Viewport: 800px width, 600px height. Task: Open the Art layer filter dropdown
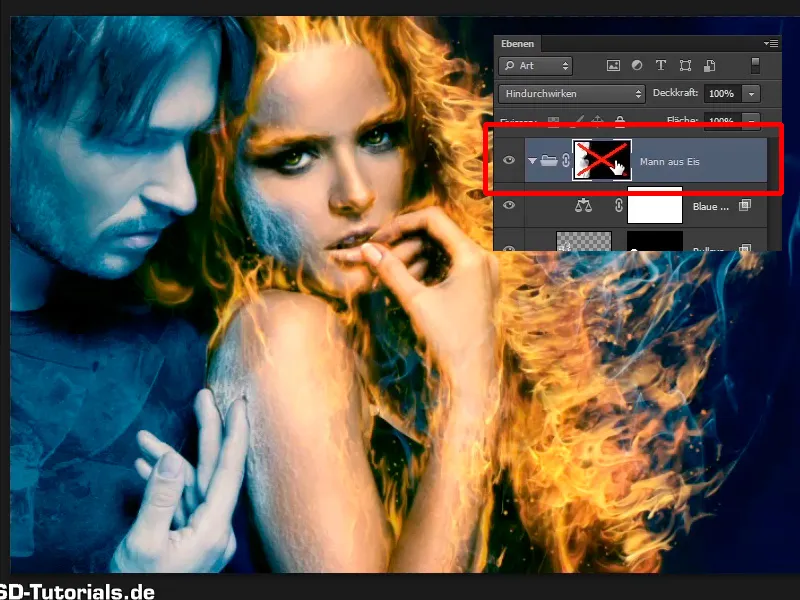tap(535, 66)
